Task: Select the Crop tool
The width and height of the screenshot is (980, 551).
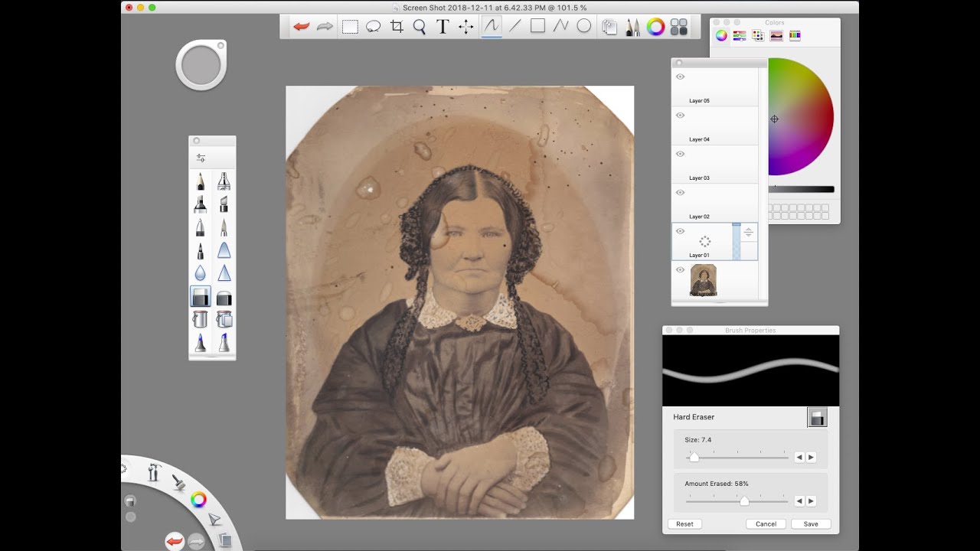Action: click(397, 27)
